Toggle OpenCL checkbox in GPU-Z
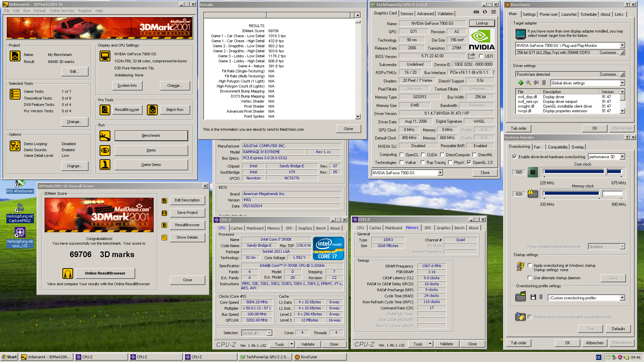Viewport: 644px width, 362px height. click(401, 155)
